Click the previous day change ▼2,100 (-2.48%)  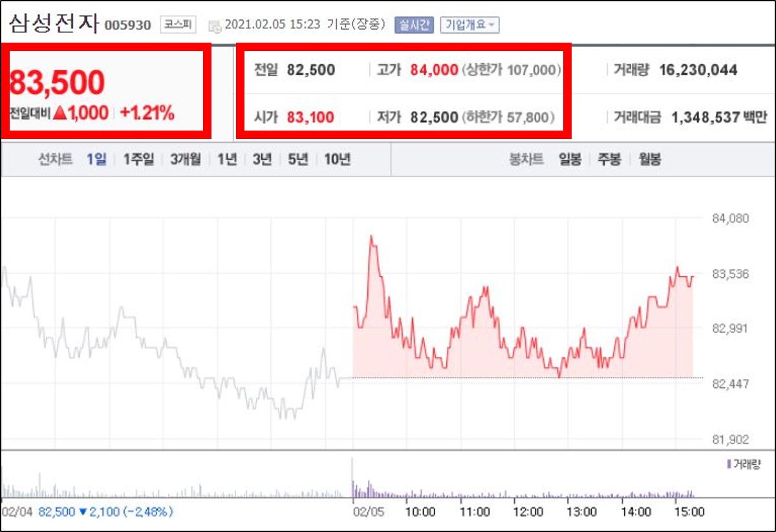coord(125,512)
